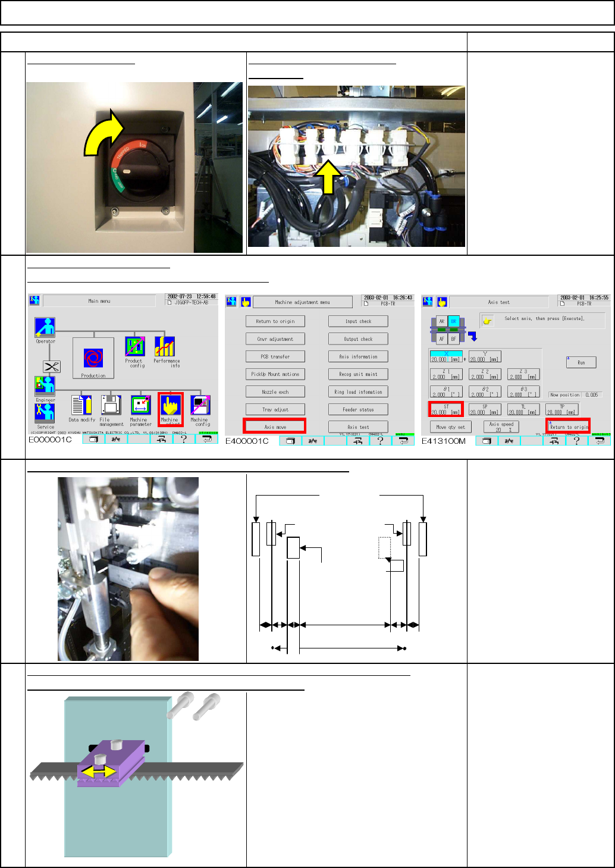The width and height of the screenshot is (615, 868).
Task: Click return arrow in Axis test screen toolbar
Action: pos(599,441)
